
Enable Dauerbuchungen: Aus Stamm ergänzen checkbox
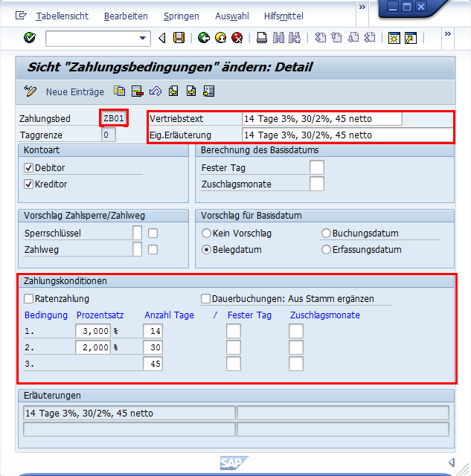pyautogui.click(x=205, y=298)
